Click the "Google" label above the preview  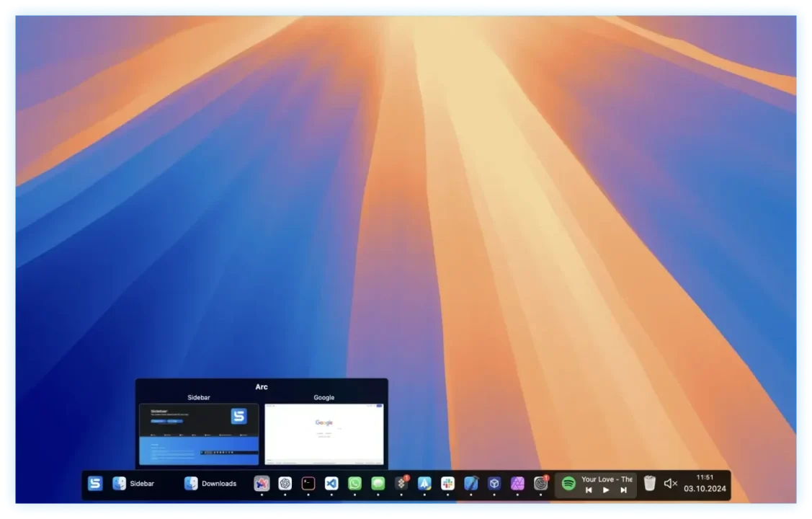pos(324,397)
